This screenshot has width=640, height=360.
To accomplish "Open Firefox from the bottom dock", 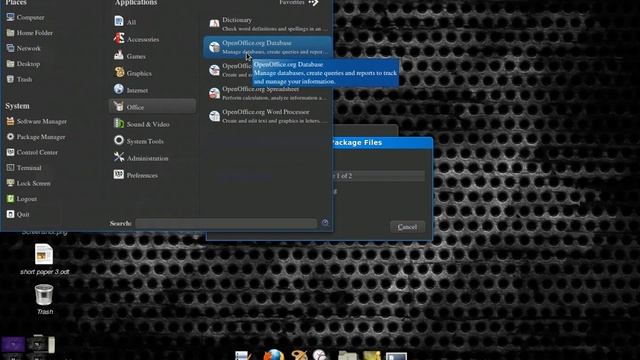I will click(273, 355).
